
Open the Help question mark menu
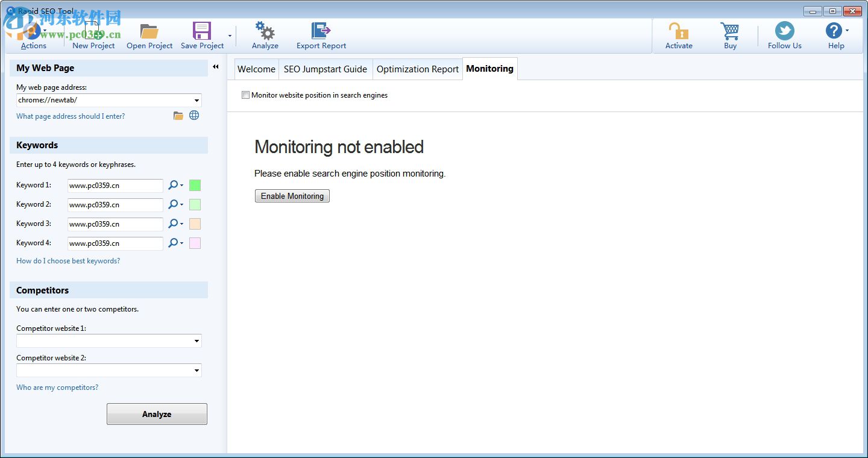(836, 35)
